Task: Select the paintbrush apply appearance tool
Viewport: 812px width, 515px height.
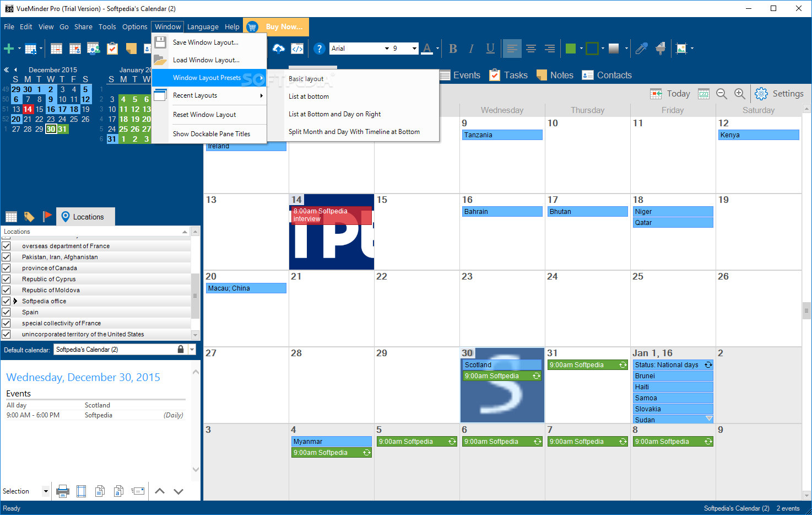Action: pyautogui.click(x=661, y=49)
